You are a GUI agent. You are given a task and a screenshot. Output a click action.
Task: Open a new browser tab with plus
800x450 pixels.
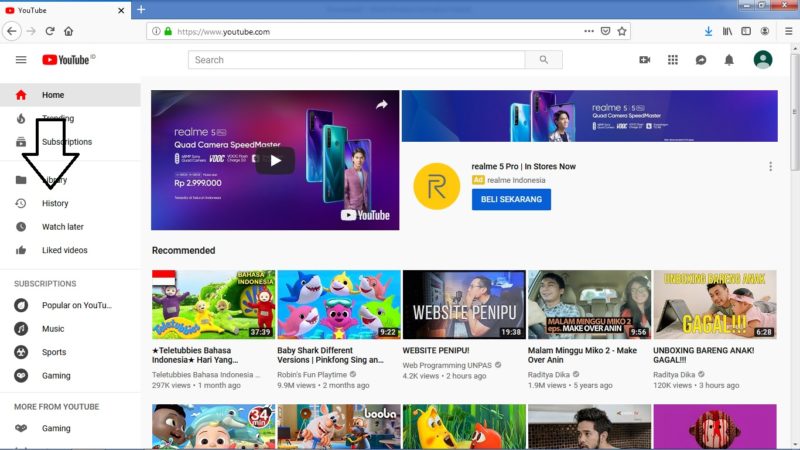141,9
